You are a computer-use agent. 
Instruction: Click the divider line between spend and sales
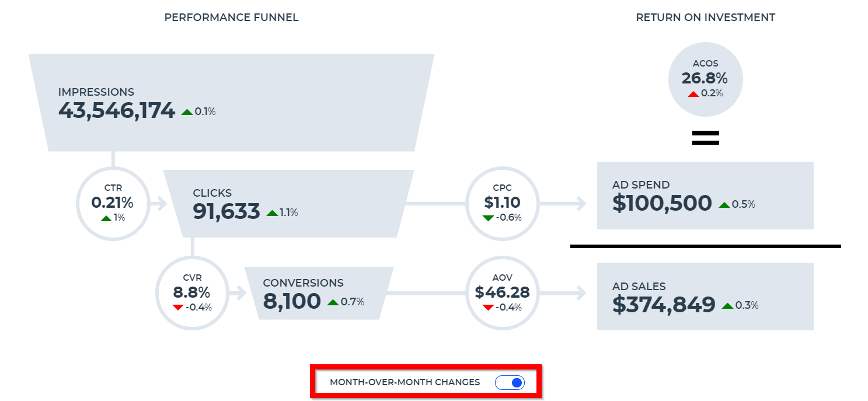705,246
